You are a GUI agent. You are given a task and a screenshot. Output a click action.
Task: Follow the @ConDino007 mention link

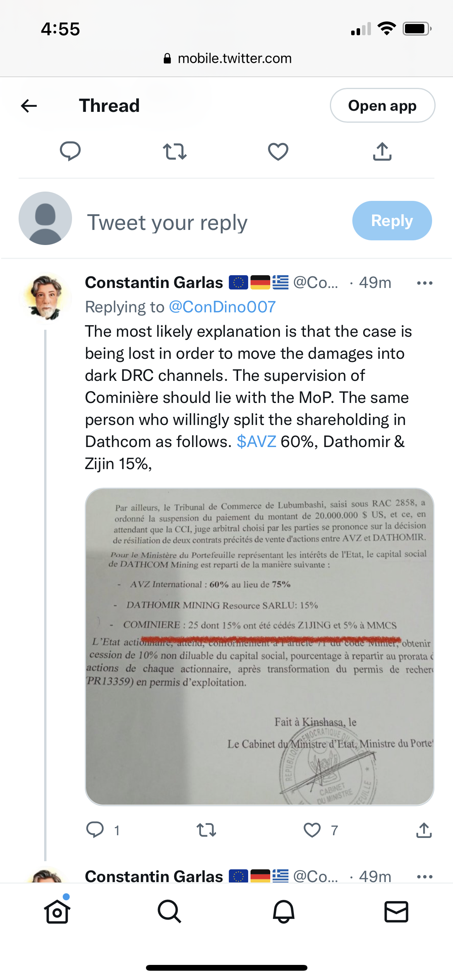pyautogui.click(x=222, y=307)
